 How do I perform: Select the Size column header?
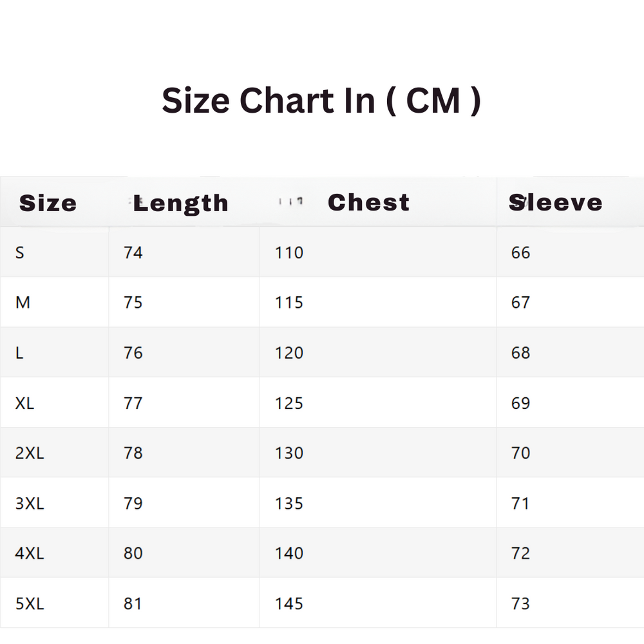48,204
